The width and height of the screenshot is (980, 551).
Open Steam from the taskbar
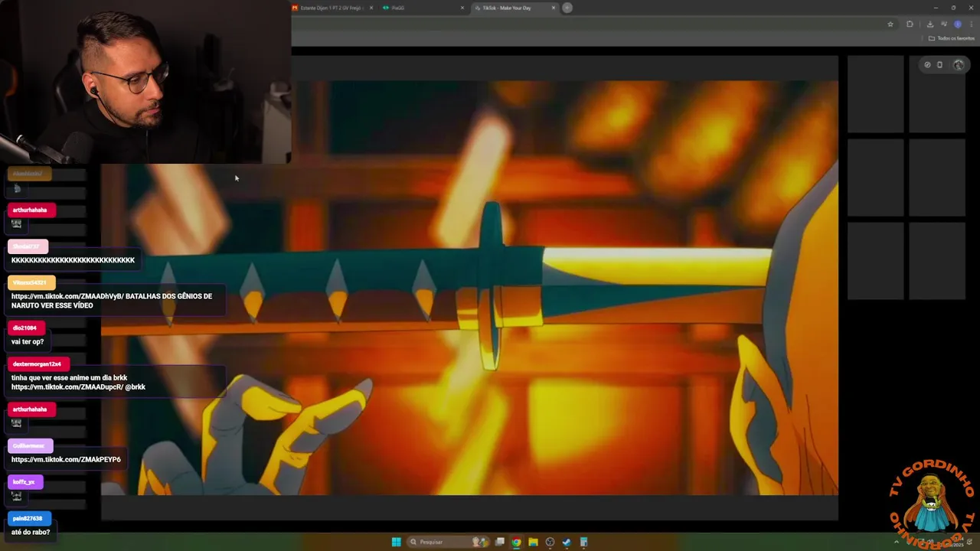point(567,542)
